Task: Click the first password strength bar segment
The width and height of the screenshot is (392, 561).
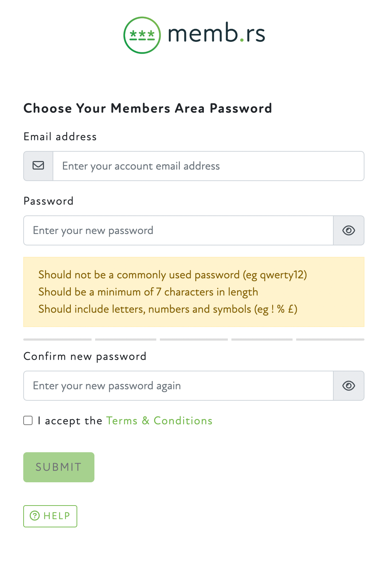Action: point(57,339)
